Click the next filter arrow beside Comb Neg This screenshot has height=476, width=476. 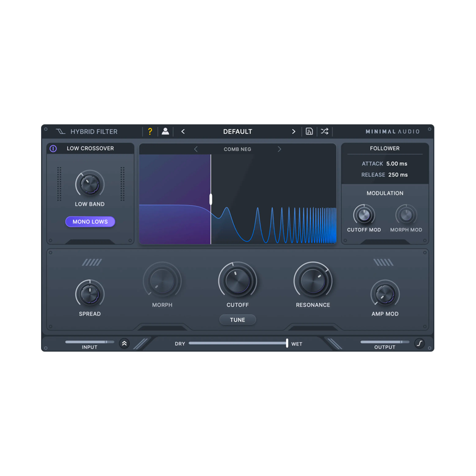click(279, 149)
